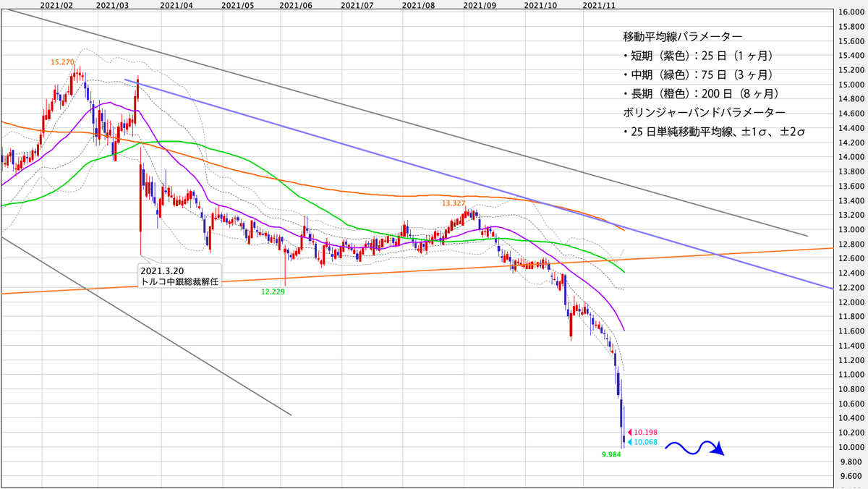Click the 2021/11 date axis label

[599, 5]
